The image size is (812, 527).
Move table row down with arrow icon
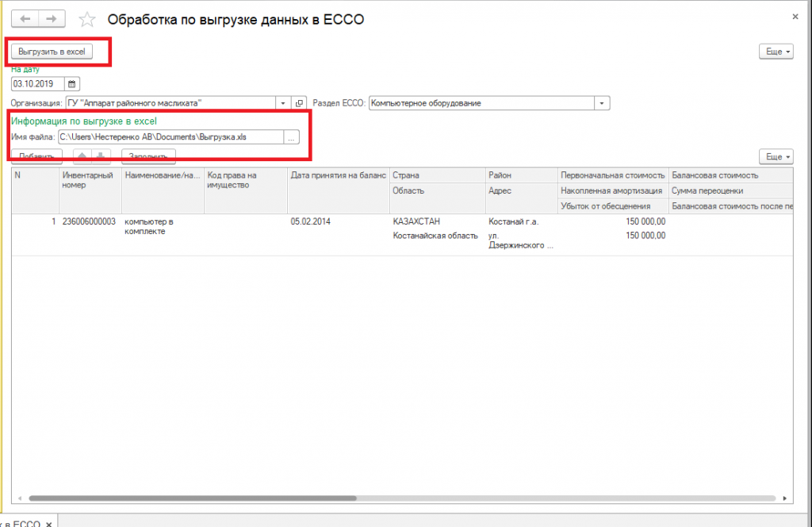(x=101, y=156)
